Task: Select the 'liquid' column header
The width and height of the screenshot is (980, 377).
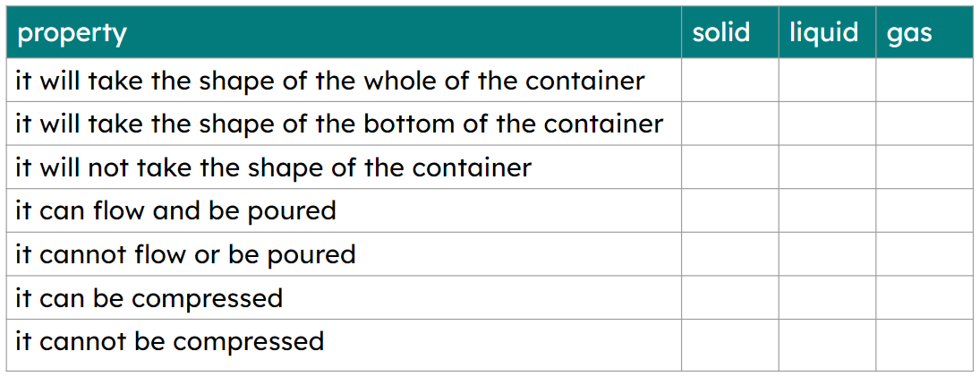Action: [823, 33]
